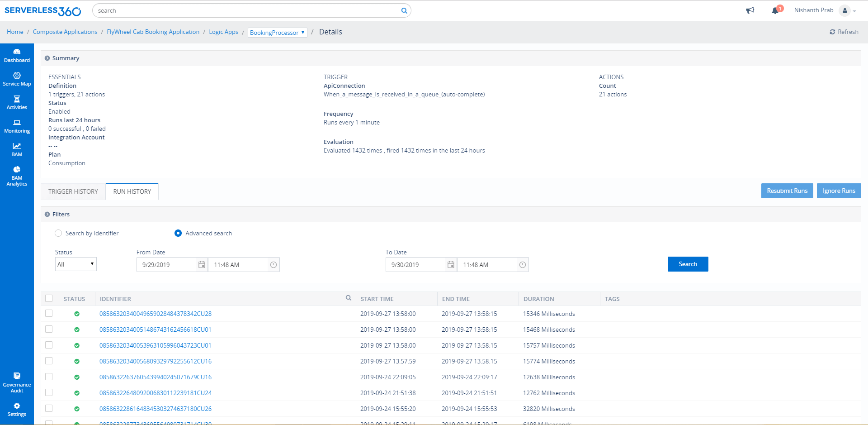
Task: Collapse the Summary section
Action: (x=47, y=58)
